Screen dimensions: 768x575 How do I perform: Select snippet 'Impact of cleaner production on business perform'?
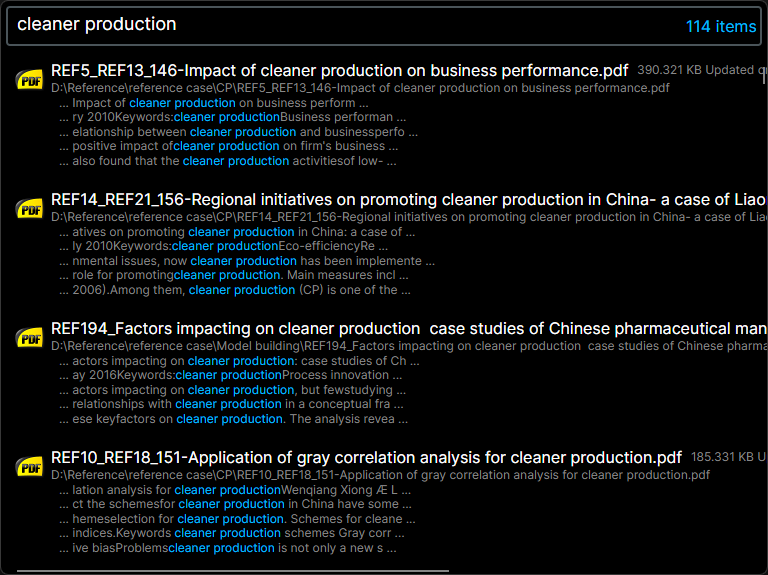(x=214, y=103)
